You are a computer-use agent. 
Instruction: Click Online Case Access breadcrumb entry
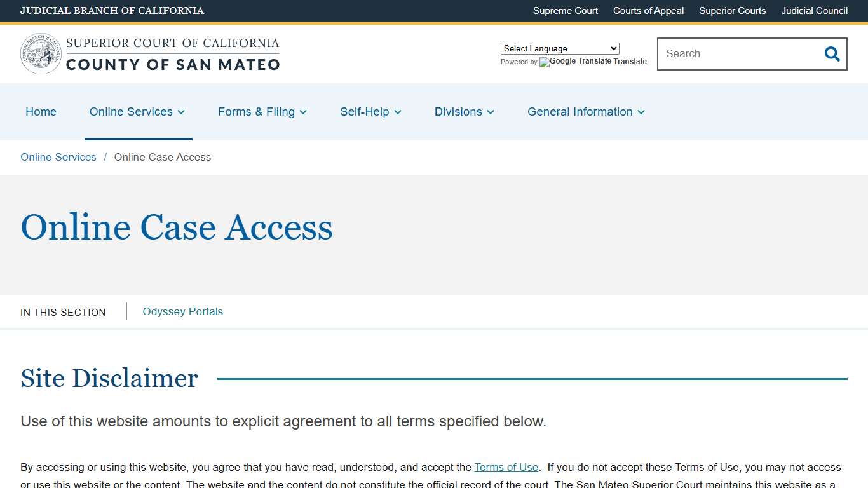[x=162, y=157]
